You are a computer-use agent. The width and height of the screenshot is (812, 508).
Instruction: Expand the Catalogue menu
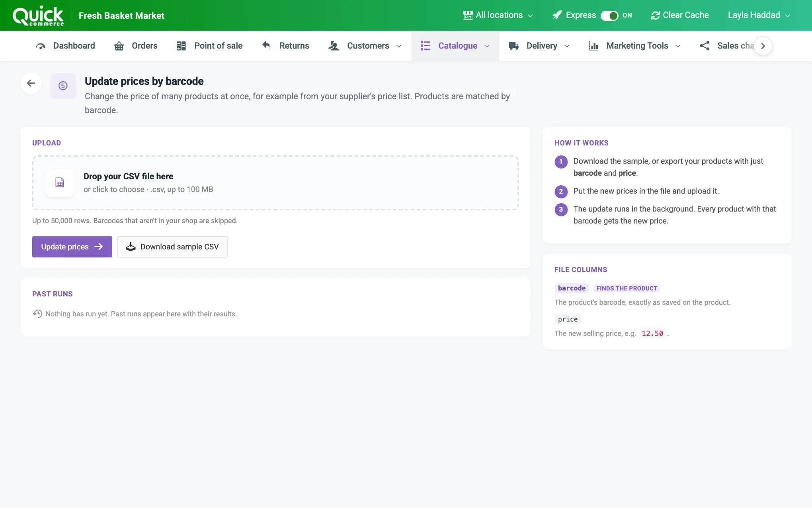coord(455,46)
